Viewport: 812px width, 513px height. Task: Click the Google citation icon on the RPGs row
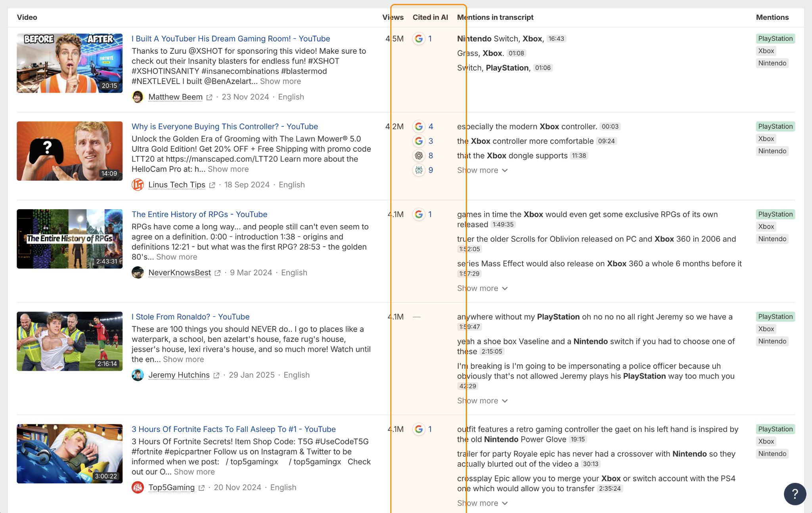click(x=418, y=214)
